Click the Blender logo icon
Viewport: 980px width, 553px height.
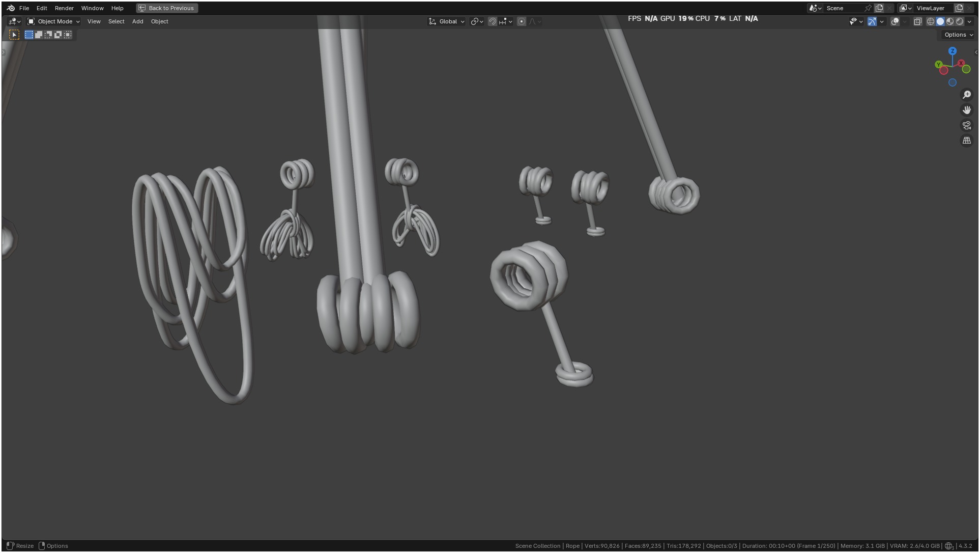click(x=11, y=8)
